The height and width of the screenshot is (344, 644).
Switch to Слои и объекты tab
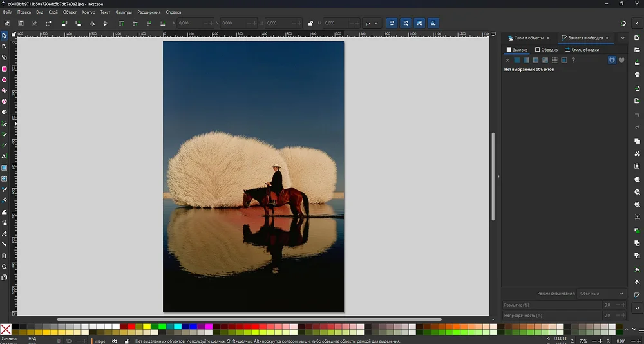tap(529, 38)
